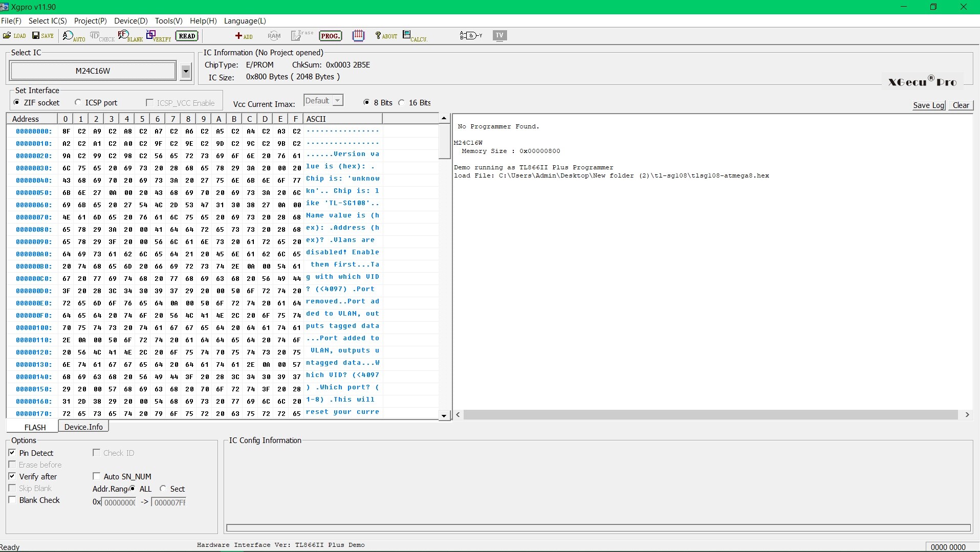This screenshot has width=980, height=552.
Task: Open the File(F) menu
Action: (11, 21)
